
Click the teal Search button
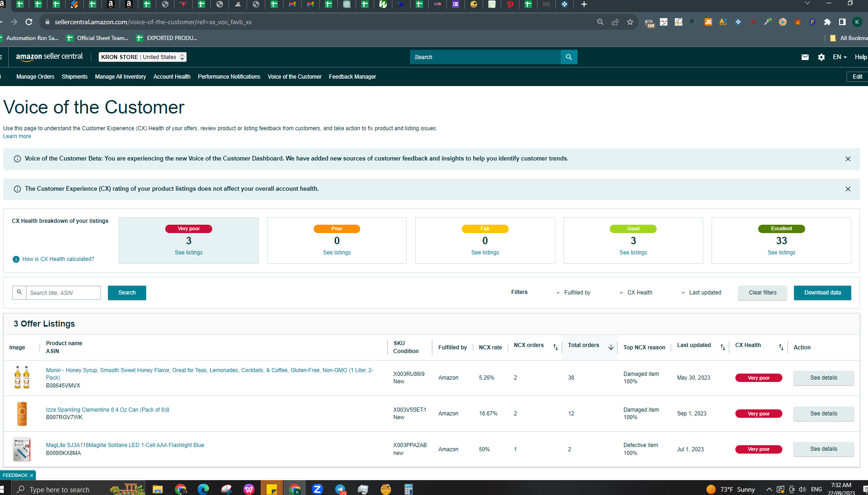pos(127,293)
